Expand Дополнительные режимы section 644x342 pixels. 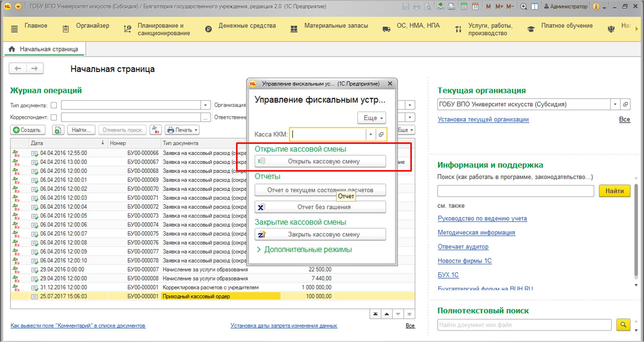click(x=304, y=250)
